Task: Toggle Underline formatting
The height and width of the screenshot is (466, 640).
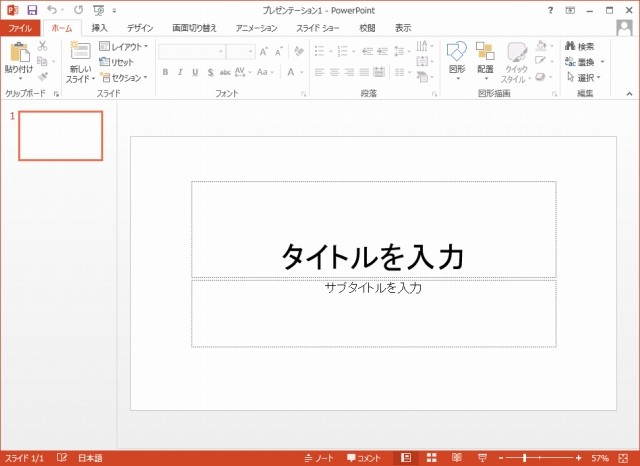Action: [195, 72]
